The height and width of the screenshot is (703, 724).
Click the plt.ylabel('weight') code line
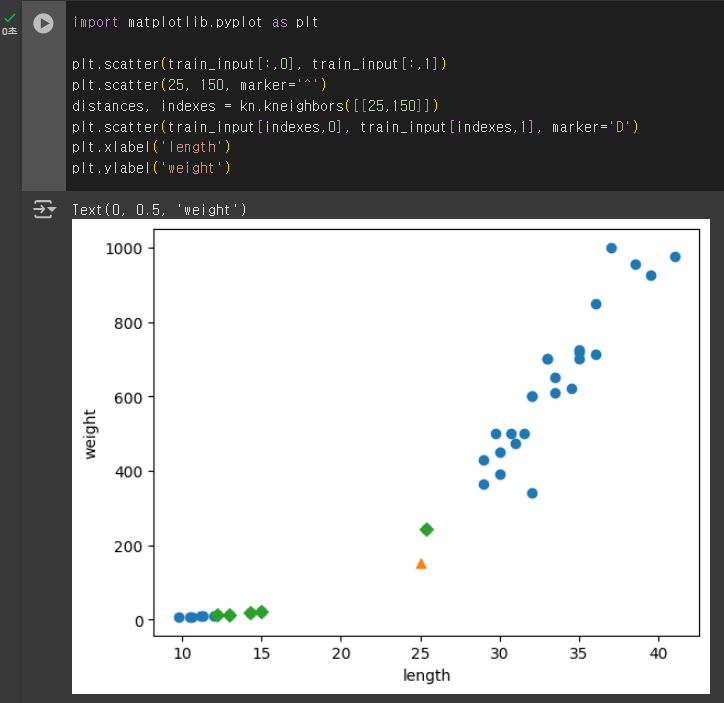tap(151, 168)
